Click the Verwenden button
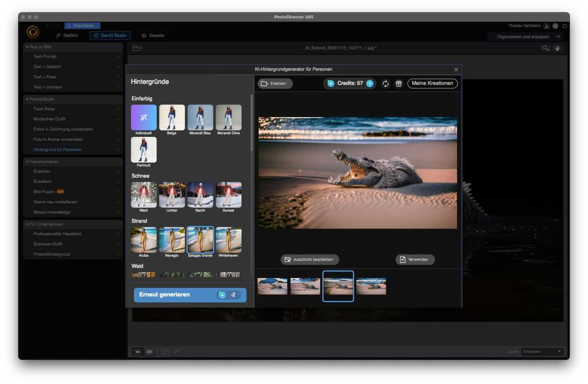The width and height of the screenshot is (588, 384). click(415, 259)
